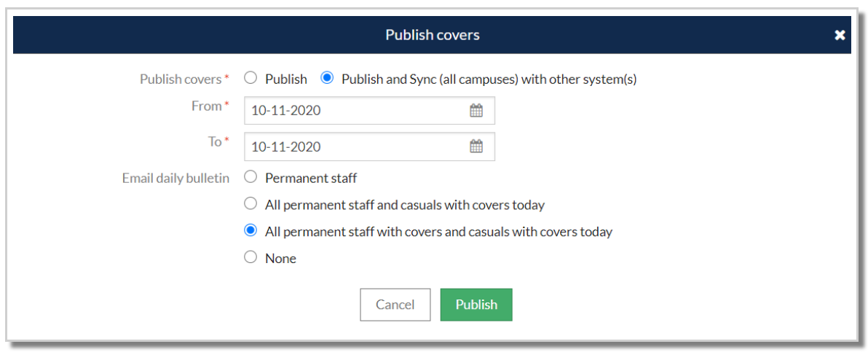Select the plain Publish radio option
868x352 pixels.
(x=250, y=78)
